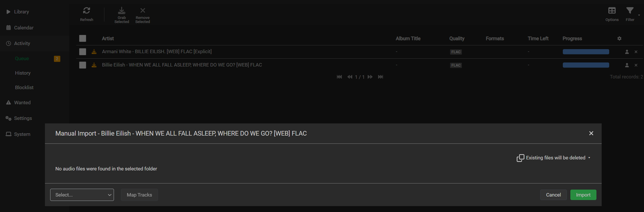This screenshot has height=212, width=644.
Task: Open History in Activity sidebar
Action: pyautogui.click(x=23, y=73)
